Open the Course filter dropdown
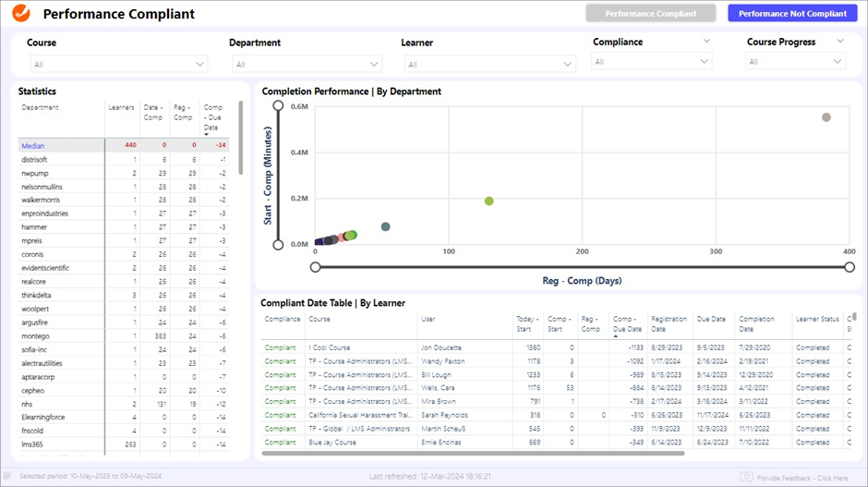This screenshot has height=487, width=868. [116, 65]
